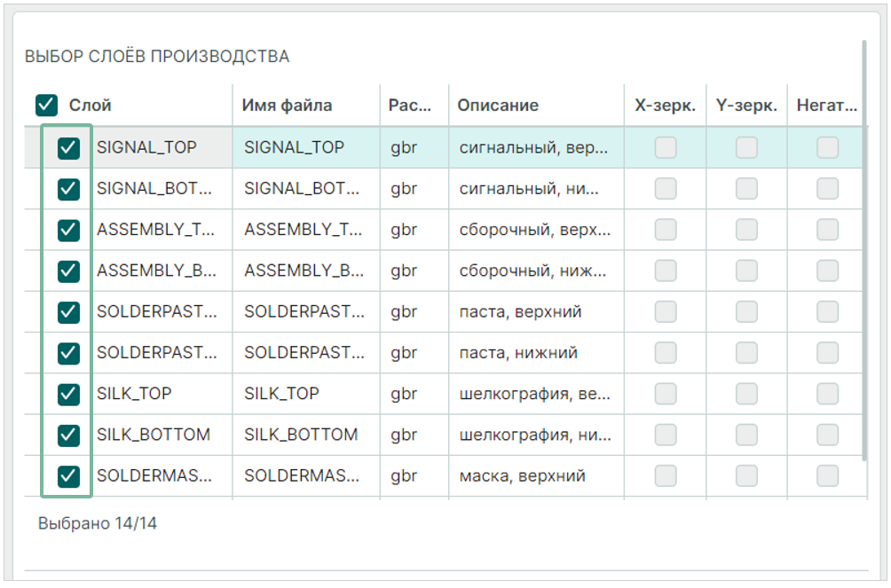
Task: Click the Y-зерк. column header
Action: tap(746, 106)
